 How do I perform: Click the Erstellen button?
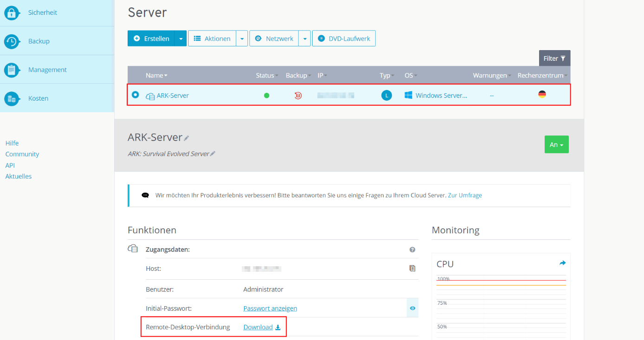151,38
